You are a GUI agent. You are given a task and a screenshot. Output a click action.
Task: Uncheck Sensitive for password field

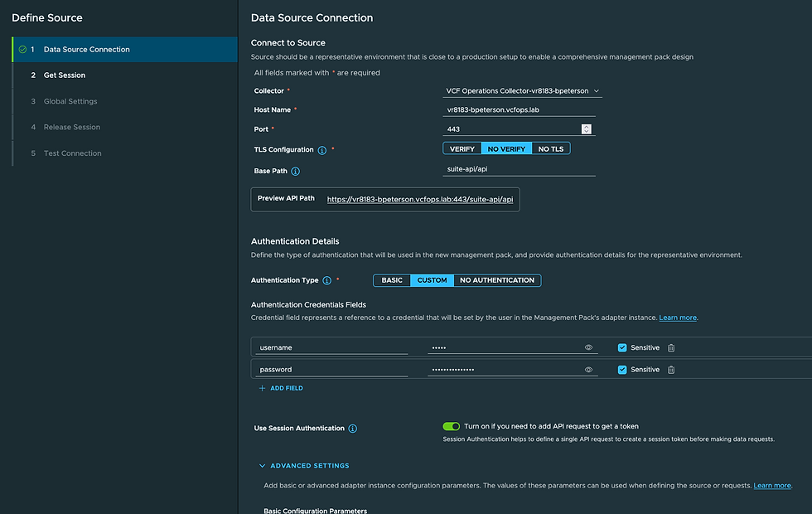[622, 370]
